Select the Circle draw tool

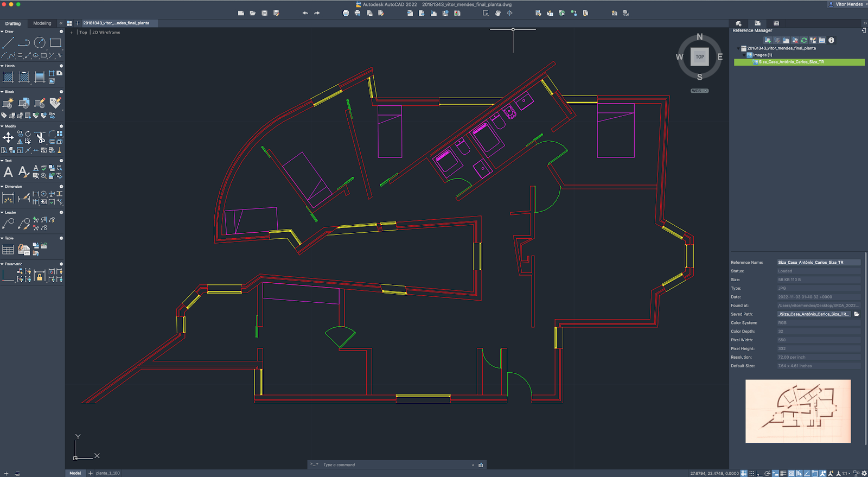point(40,42)
